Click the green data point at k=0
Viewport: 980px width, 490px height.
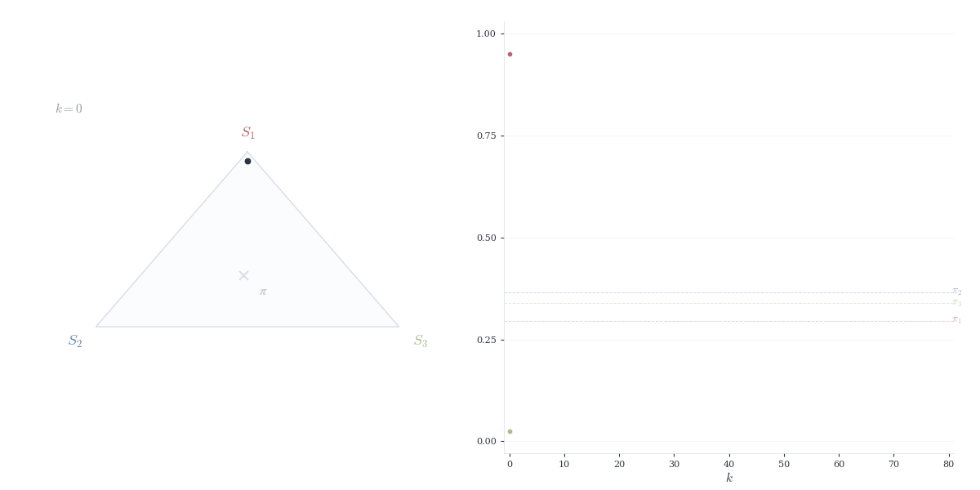click(x=510, y=432)
